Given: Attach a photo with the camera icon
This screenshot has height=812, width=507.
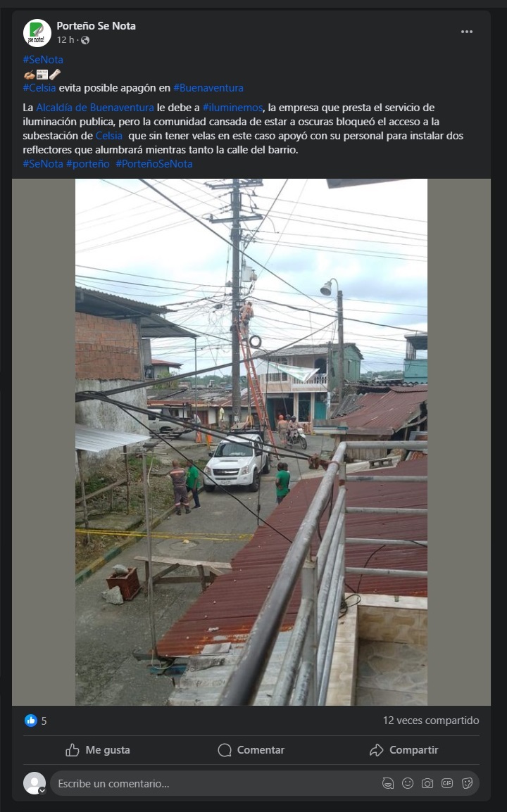Looking at the screenshot, I should [x=427, y=783].
